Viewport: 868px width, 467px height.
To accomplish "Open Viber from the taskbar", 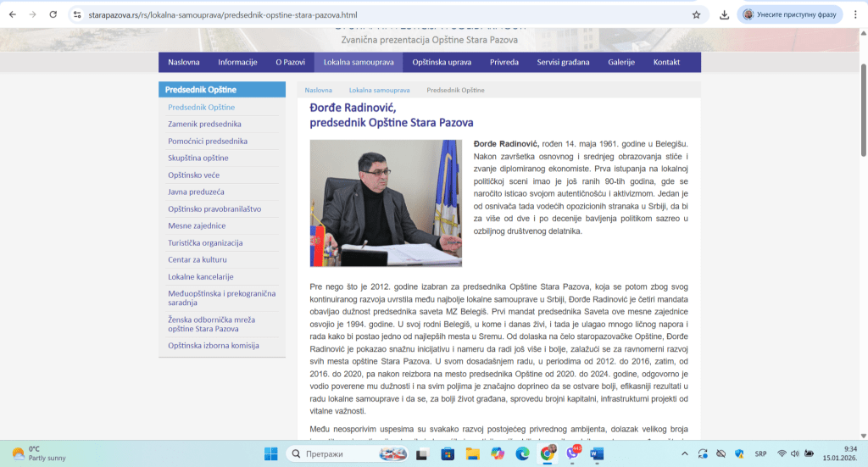I will [x=572, y=453].
